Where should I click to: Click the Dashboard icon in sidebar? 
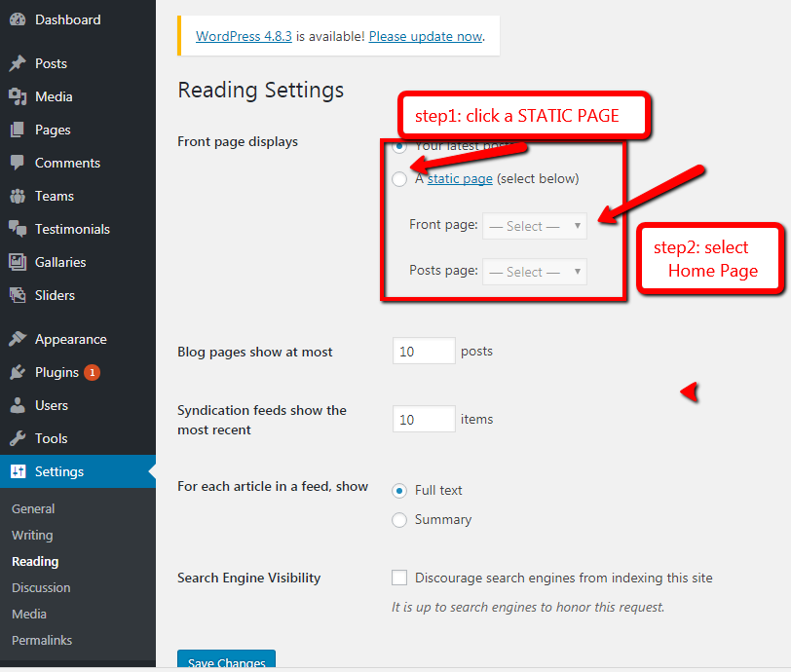[18, 19]
